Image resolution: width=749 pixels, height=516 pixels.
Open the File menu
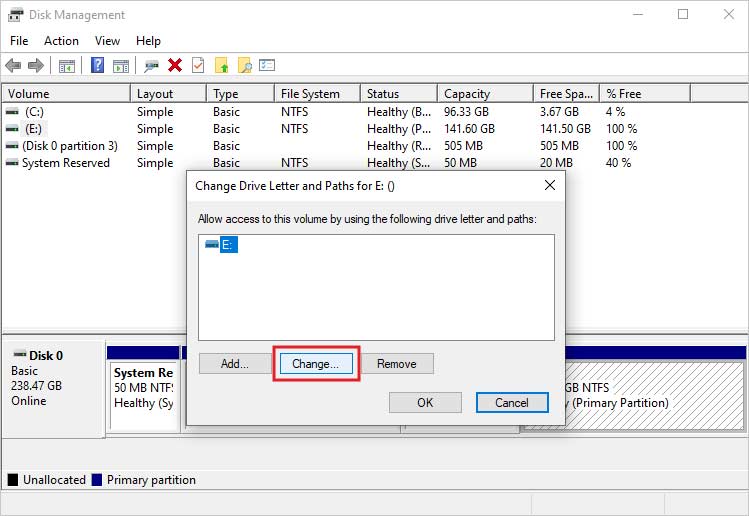pos(19,41)
